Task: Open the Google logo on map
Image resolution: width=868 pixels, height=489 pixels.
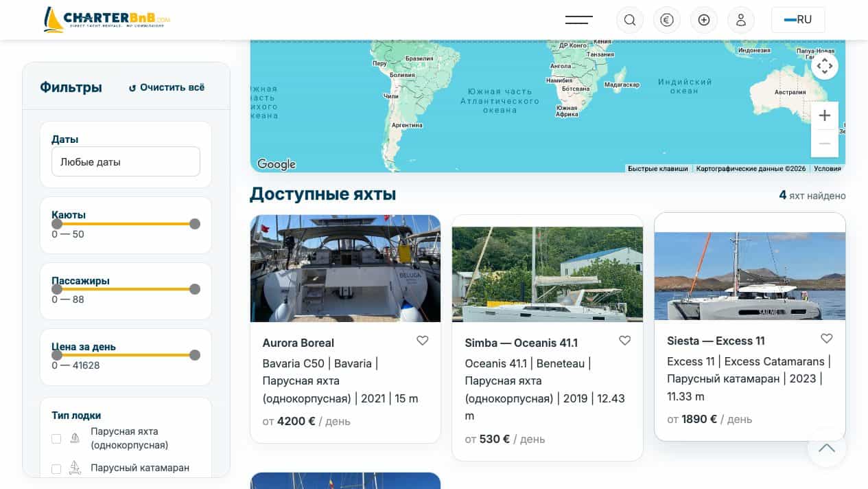Action: click(x=277, y=164)
